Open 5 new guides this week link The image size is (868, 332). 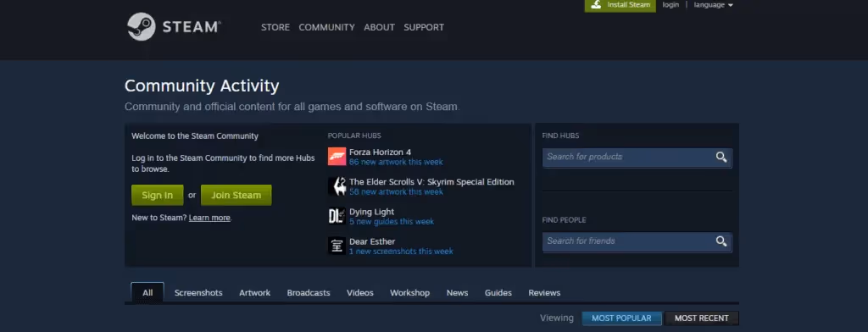click(x=392, y=222)
